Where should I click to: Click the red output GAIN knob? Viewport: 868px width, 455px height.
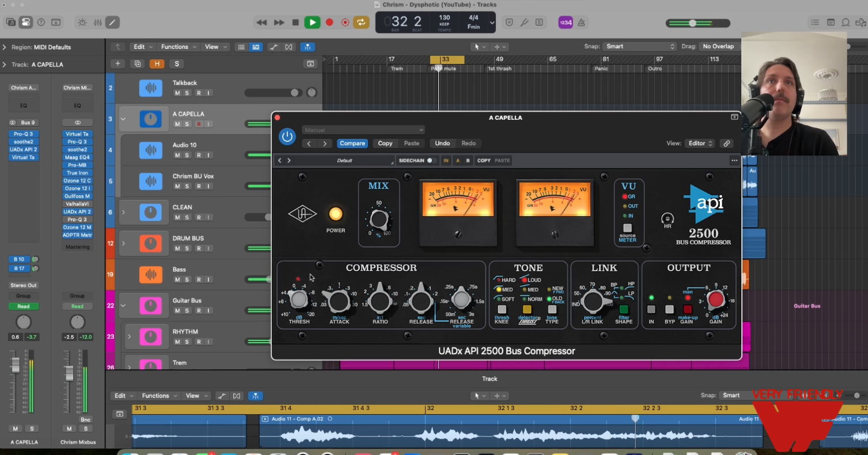point(716,299)
